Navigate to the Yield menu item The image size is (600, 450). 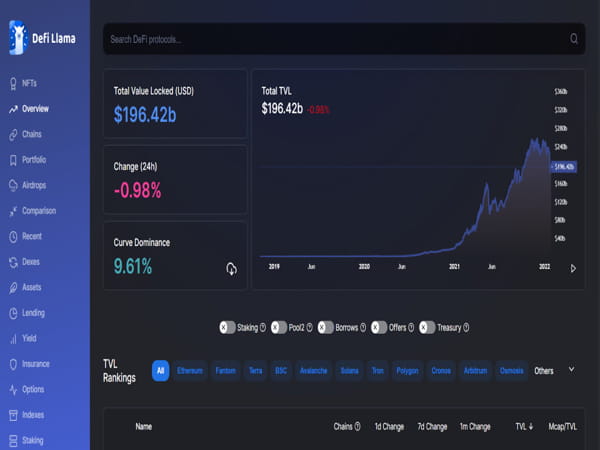[x=29, y=339]
